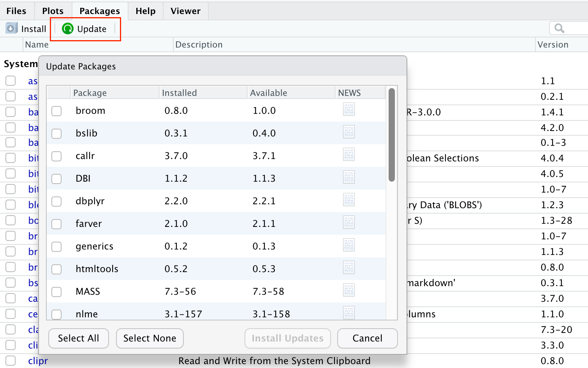This screenshot has height=368, width=588.
Task: Select the MASS package name
Action: pos(88,292)
